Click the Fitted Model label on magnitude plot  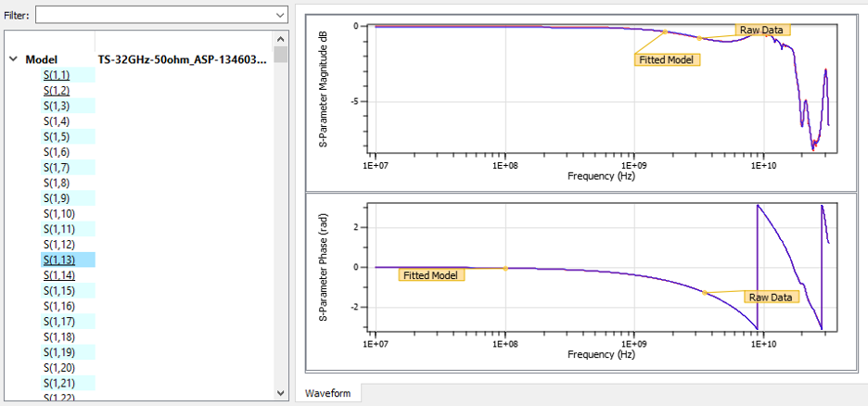pyautogui.click(x=668, y=59)
